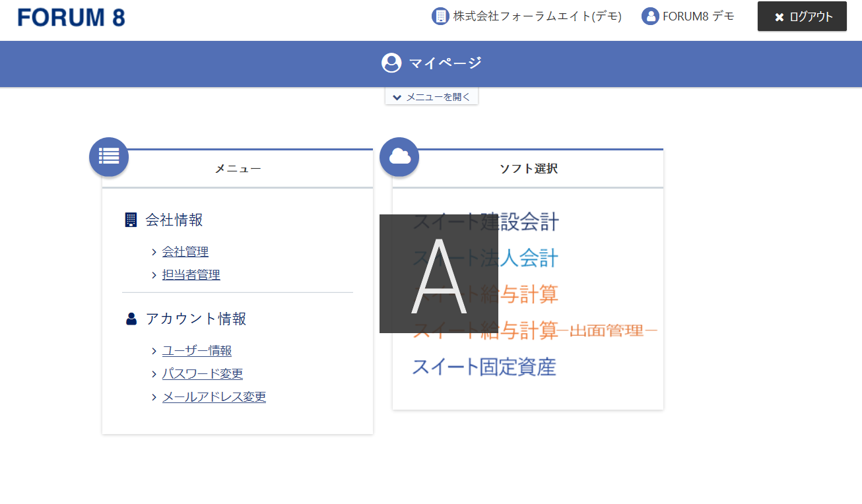This screenshot has height=504, width=862.
Task: Select the standalone スイート給与計算 software
Action: click(486, 294)
